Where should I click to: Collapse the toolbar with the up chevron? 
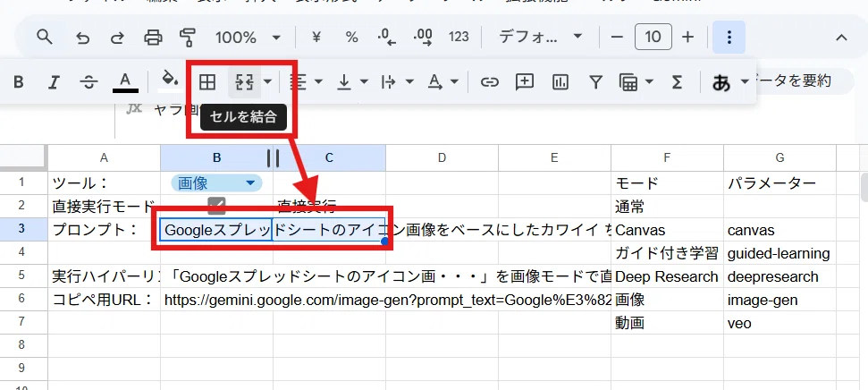(x=841, y=38)
